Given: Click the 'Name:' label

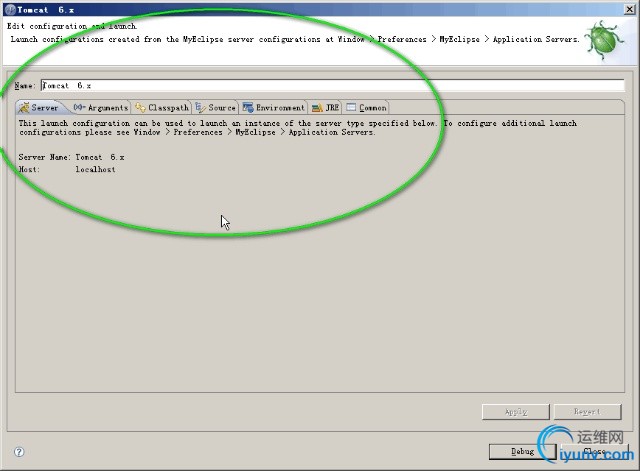Looking at the screenshot, I should 25,86.
